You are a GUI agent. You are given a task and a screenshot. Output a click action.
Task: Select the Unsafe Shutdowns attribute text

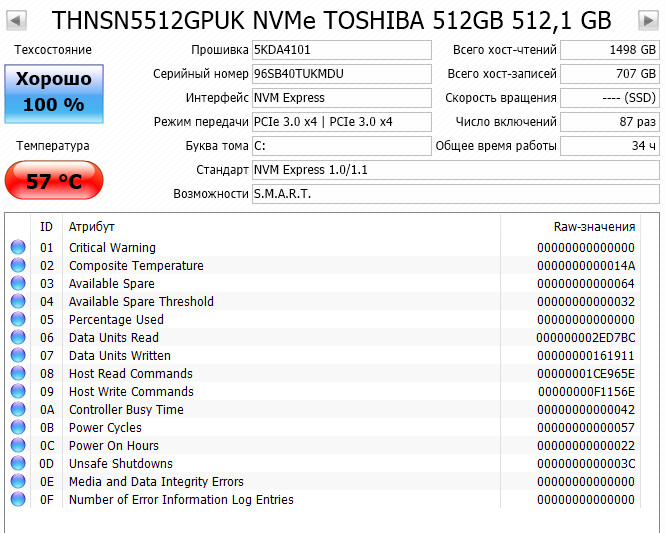(121, 464)
